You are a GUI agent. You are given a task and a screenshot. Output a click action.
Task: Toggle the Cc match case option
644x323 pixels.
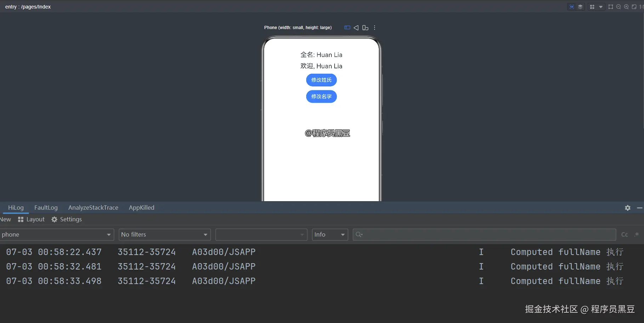[x=625, y=234]
